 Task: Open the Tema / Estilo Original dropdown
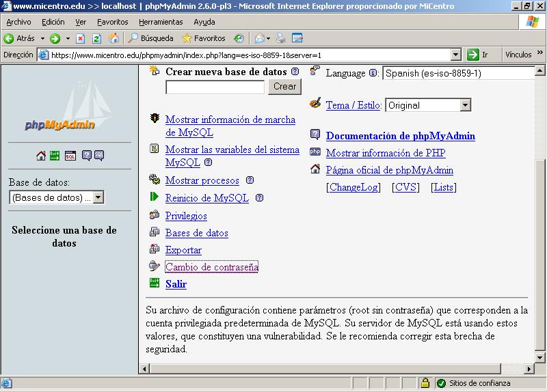[428, 105]
